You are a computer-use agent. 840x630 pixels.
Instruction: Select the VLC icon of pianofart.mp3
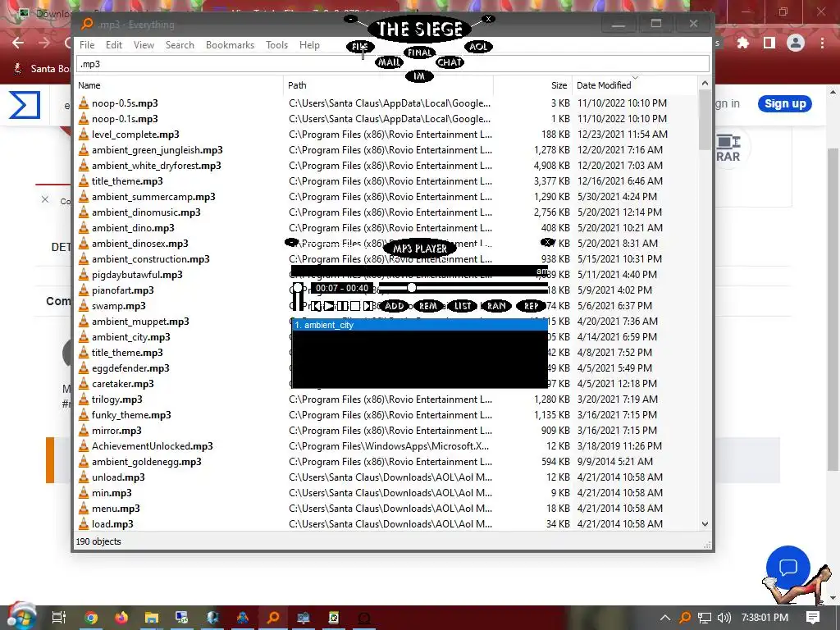(x=84, y=290)
